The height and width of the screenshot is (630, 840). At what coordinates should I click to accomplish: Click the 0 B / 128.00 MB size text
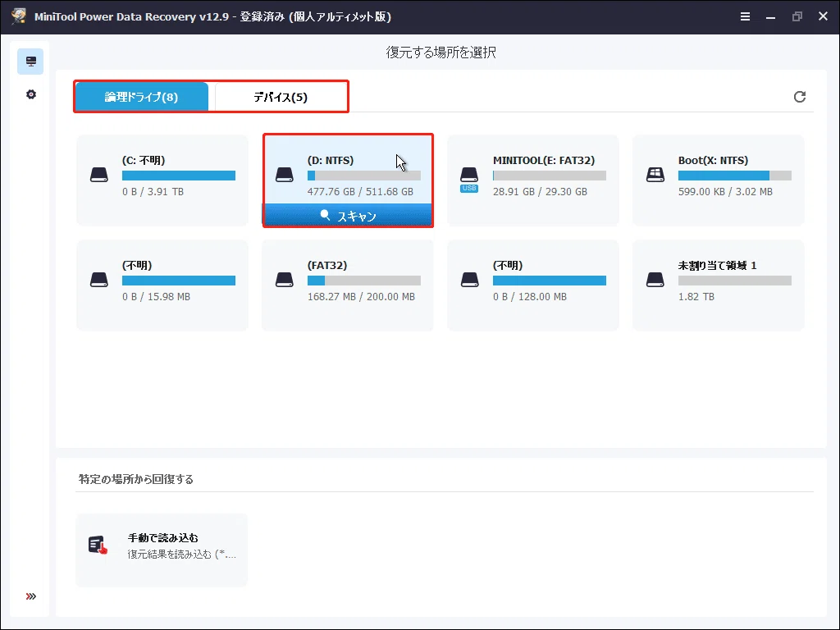pos(530,296)
